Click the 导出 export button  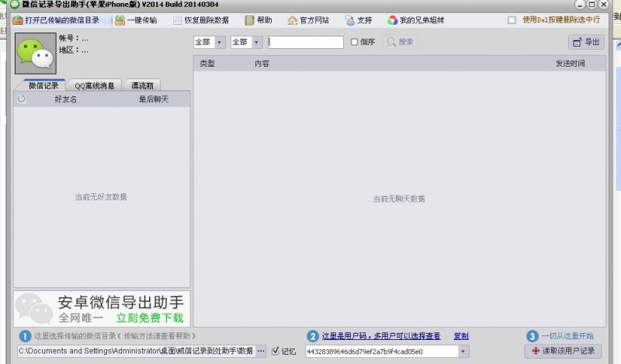click(x=586, y=42)
